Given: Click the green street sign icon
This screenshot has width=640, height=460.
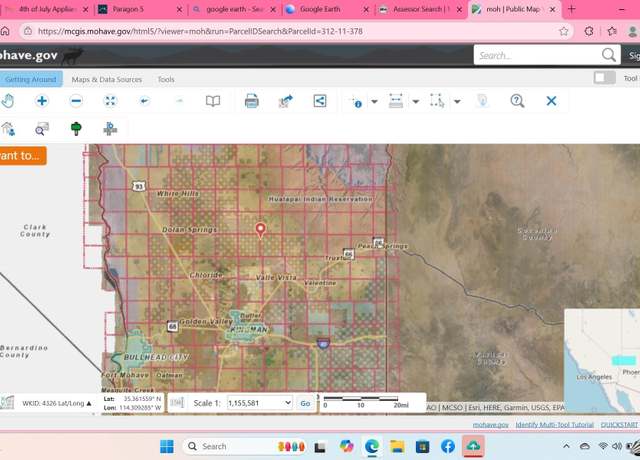Looking at the screenshot, I should 76,129.
